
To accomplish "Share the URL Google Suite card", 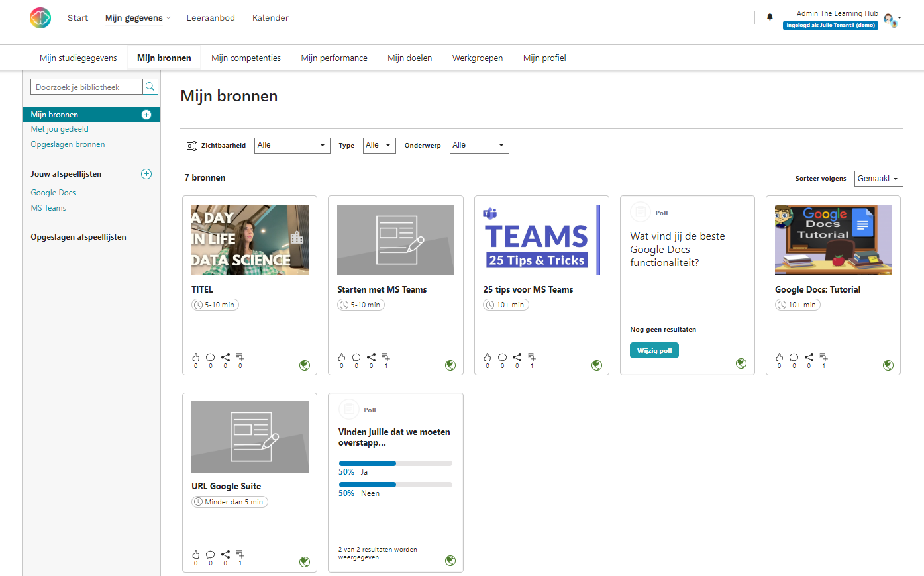I will point(225,555).
